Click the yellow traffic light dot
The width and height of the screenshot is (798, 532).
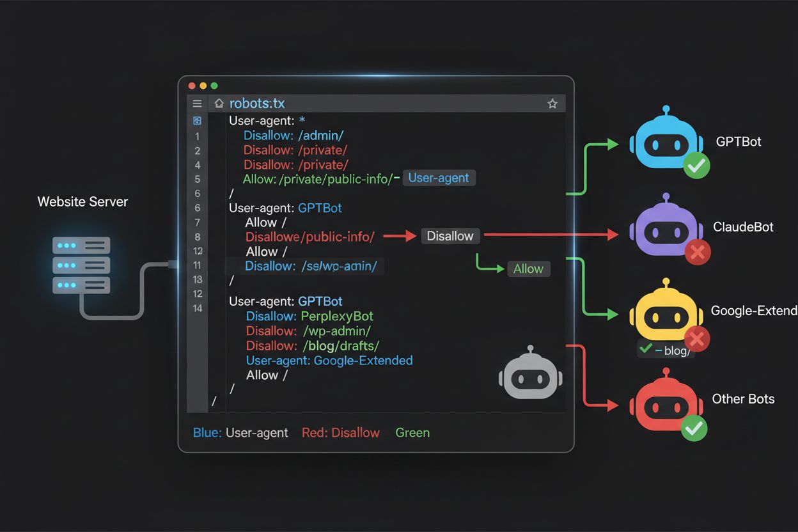click(203, 84)
